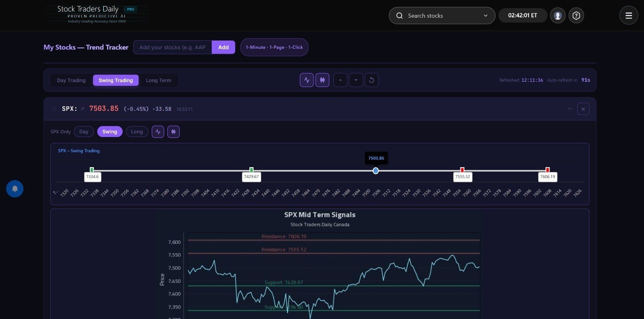Toggle line chart view in main toolbar
The image size is (644, 319).
pos(307,80)
